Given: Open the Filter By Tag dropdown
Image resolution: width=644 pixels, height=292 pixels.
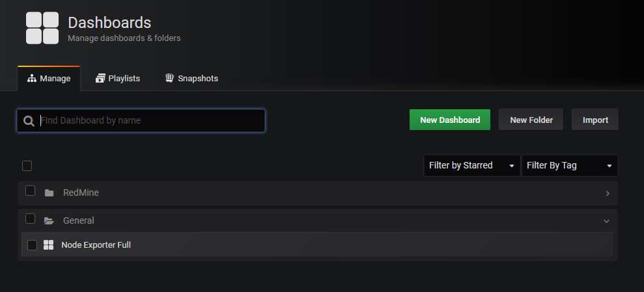Looking at the screenshot, I should tap(569, 165).
